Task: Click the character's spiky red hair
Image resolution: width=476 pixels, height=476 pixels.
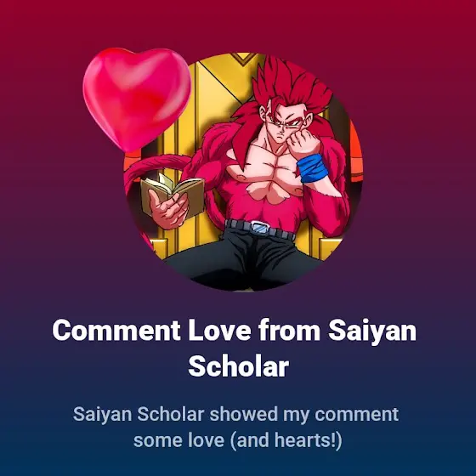Action: pos(292,88)
